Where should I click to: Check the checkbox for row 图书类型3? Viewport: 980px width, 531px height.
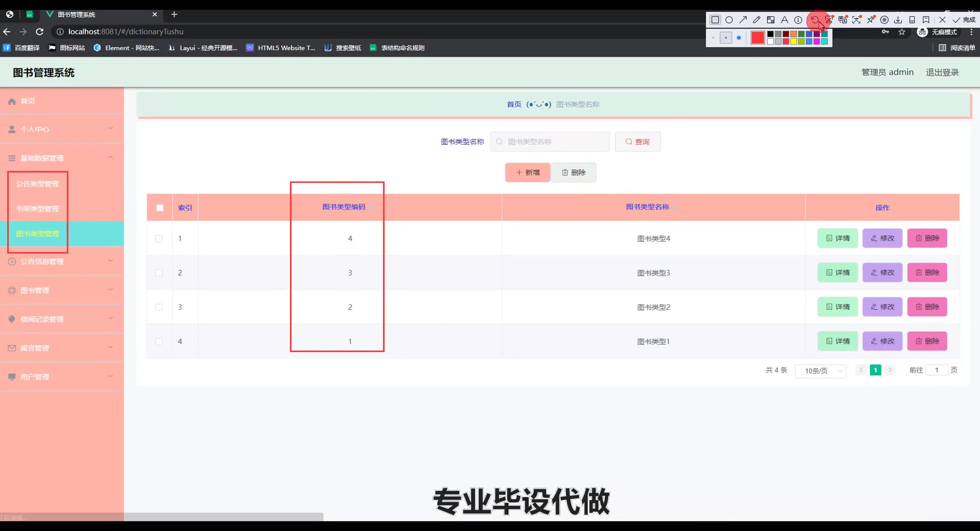[x=159, y=273]
